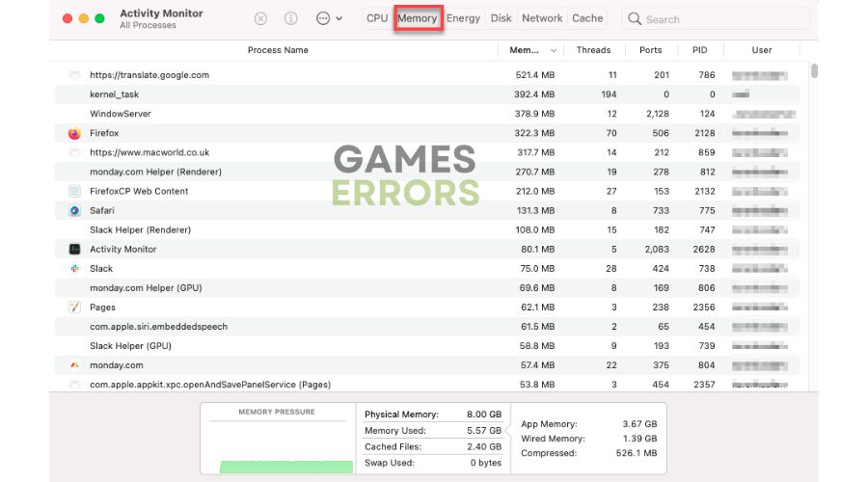Switch to the Cache tab
Screen dimensions: 868x482
(x=587, y=18)
